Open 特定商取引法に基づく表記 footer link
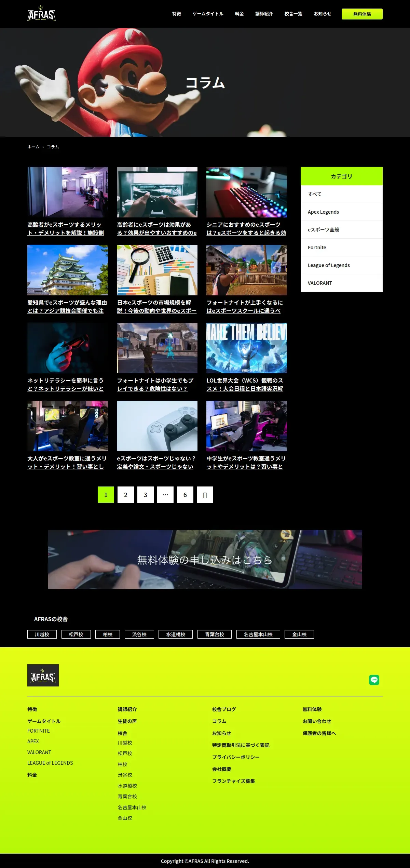The width and height of the screenshot is (410, 868). (x=241, y=745)
